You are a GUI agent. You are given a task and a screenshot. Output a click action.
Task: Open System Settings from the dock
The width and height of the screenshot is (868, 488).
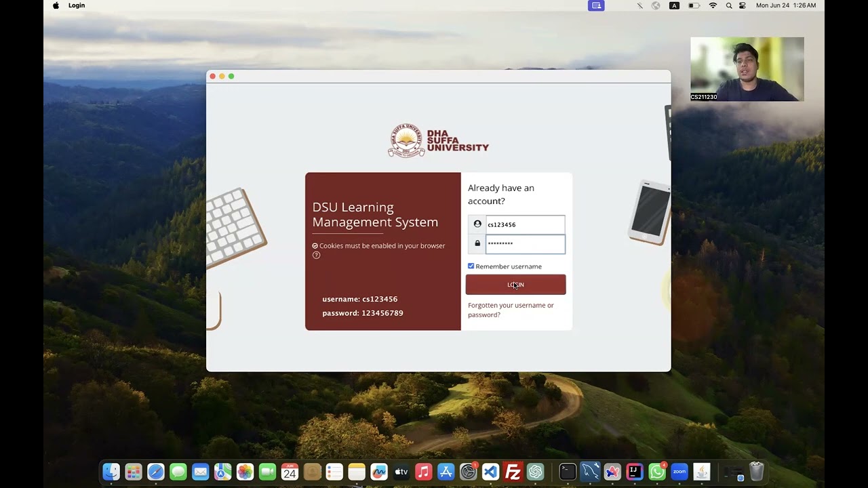click(469, 472)
